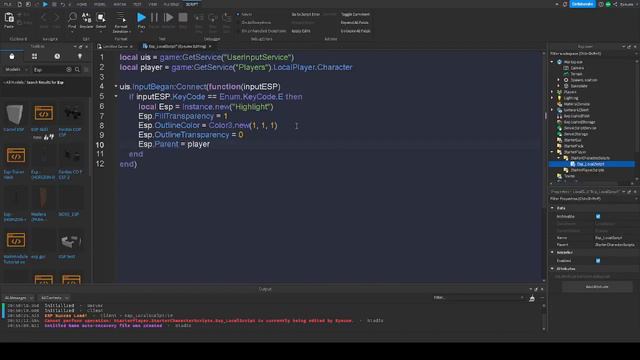
Task: Click the Stop playback button
Action: coord(183,17)
